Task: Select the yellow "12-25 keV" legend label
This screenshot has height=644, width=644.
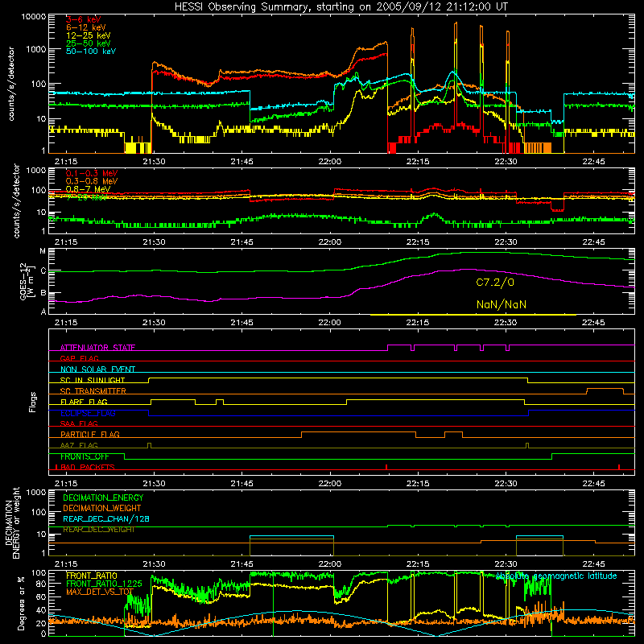Action: tap(89, 35)
